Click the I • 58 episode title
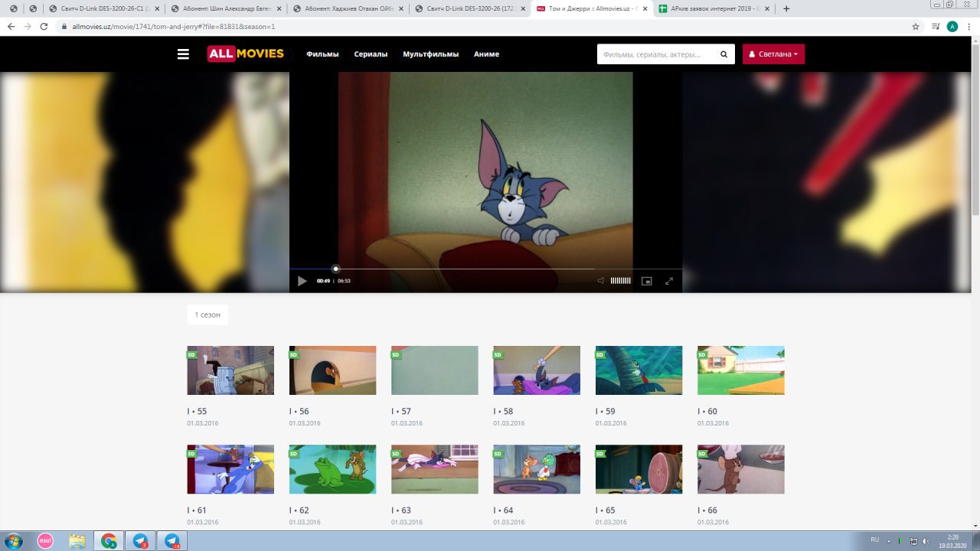The width and height of the screenshot is (980, 551). pos(503,411)
